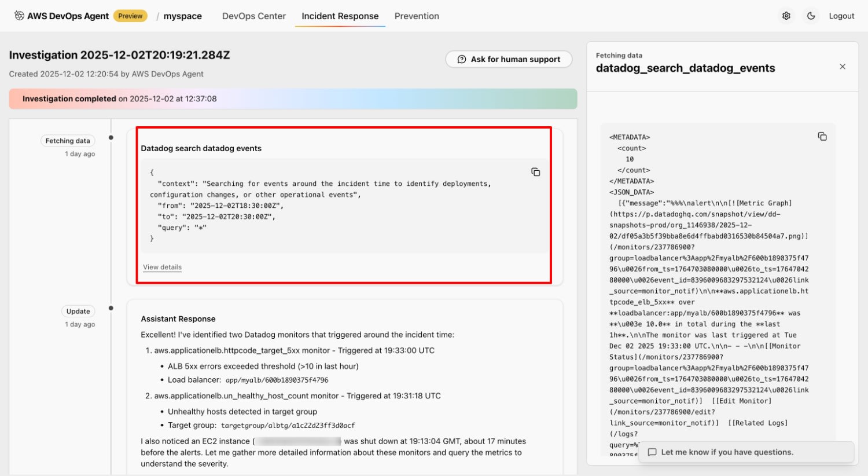The height and width of the screenshot is (476, 868).
Task: Click the 'Let me know if you have questions' input
Action: (x=746, y=452)
